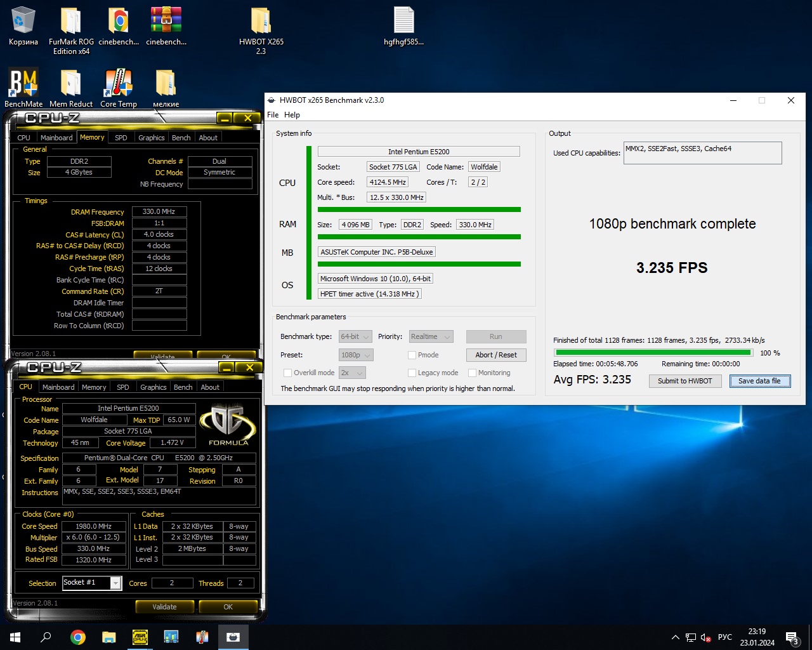812x650 pixels.
Task: Switch to the active HWBOT taskbar app
Action: 233,637
